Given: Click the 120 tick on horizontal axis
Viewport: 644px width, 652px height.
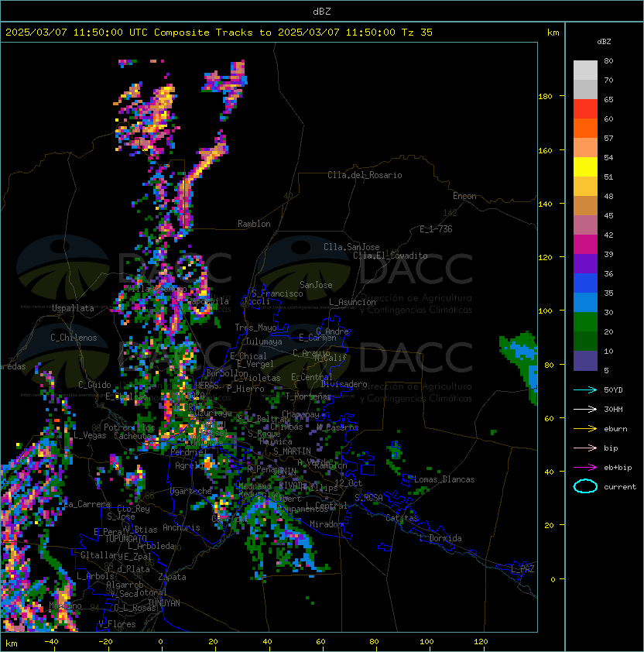Looking at the screenshot, I should coord(481,642).
